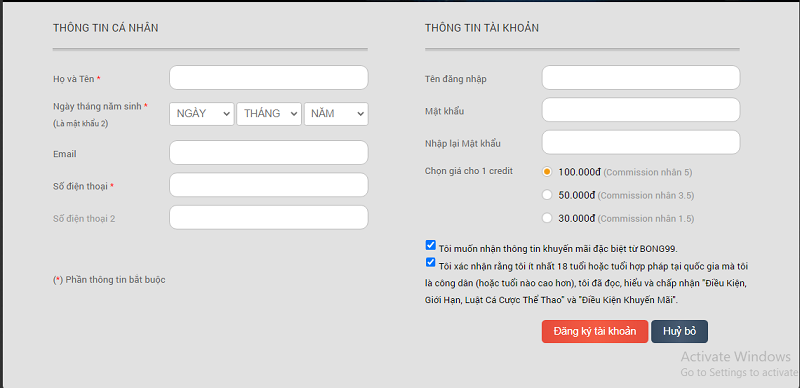Open the NĂM year dropdown

click(336, 114)
